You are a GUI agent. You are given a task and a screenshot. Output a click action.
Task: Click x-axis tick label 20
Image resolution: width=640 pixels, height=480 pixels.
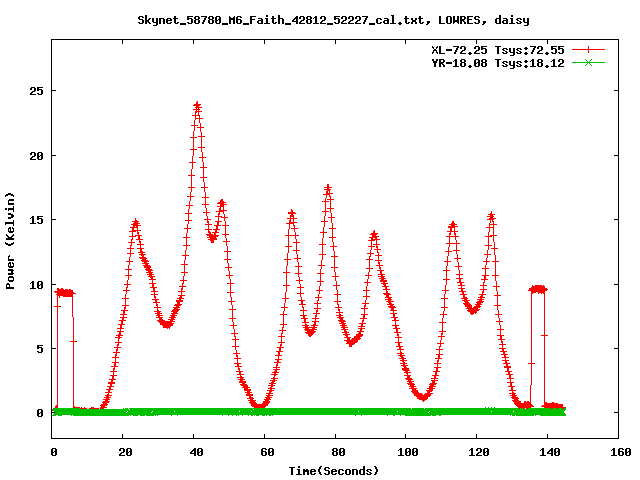pyautogui.click(x=125, y=452)
